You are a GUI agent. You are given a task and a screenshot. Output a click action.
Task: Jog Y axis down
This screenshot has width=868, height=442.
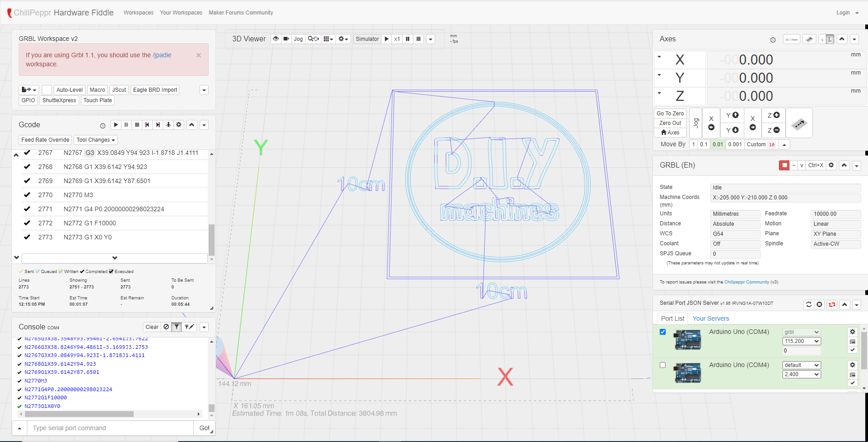(x=733, y=130)
